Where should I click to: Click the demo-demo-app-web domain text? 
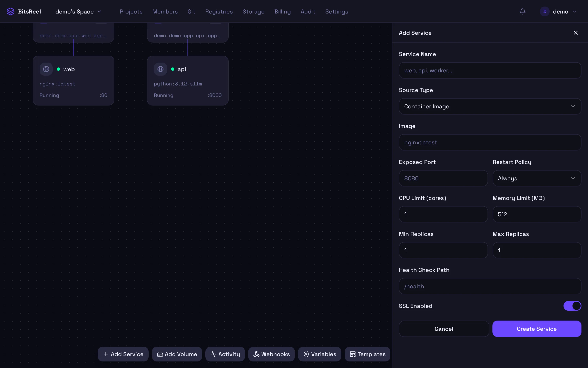(x=72, y=36)
